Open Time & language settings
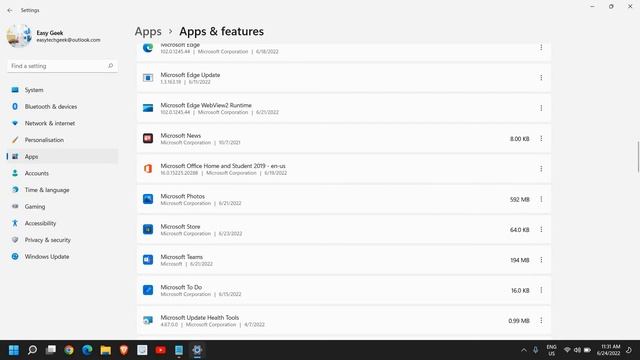This screenshot has width=640, height=360. click(x=62, y=190)
